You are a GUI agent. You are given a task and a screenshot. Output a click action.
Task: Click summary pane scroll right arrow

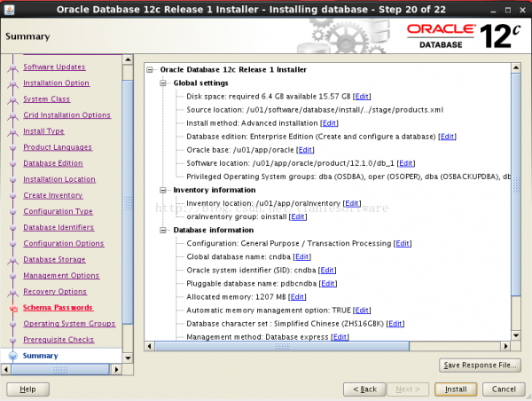(x=506, y=346)
